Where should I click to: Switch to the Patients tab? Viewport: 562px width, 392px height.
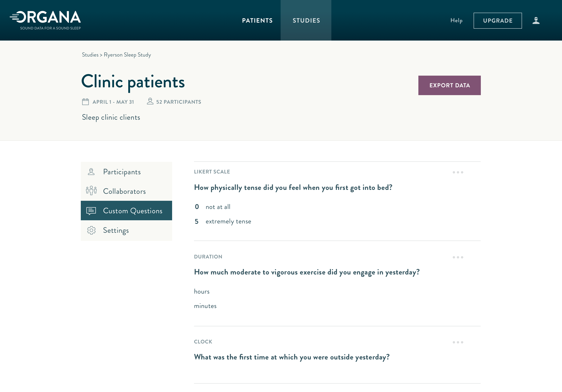(257, 20)
